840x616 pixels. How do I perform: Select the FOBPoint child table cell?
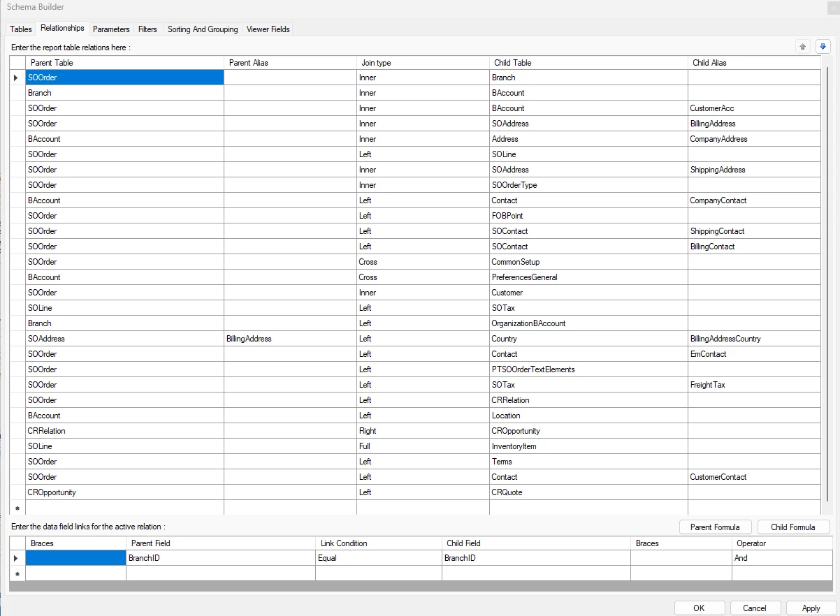[x=588, y=216]
